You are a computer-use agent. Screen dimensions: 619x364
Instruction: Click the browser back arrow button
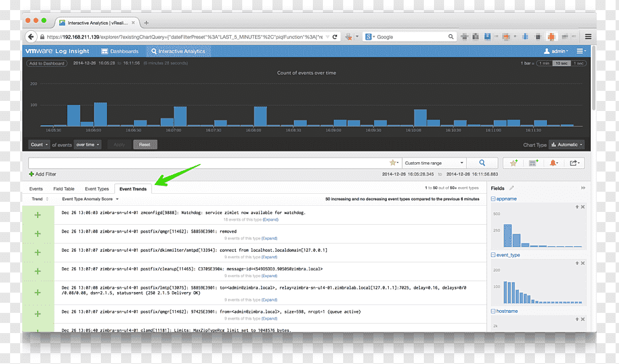(31, 37)
